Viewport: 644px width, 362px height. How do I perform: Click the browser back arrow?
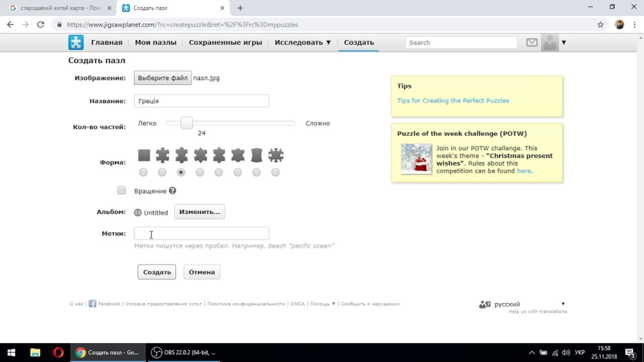[x=11, y=24]
